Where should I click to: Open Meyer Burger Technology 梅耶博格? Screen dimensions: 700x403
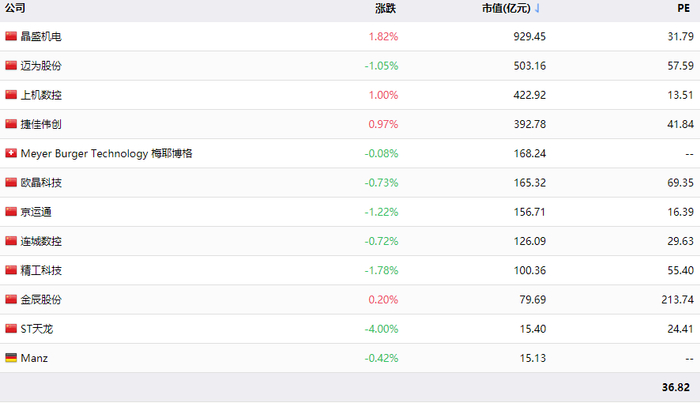[106, 153]
